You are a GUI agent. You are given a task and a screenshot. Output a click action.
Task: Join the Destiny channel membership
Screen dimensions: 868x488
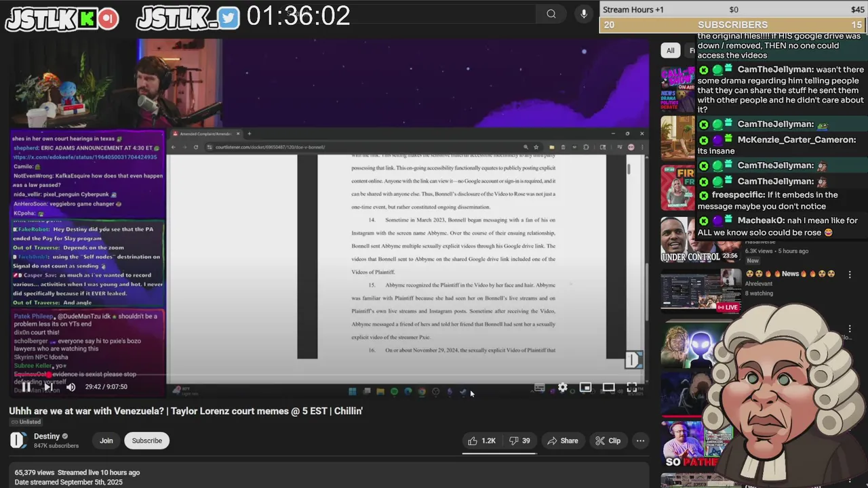click(x=106, y=441)
